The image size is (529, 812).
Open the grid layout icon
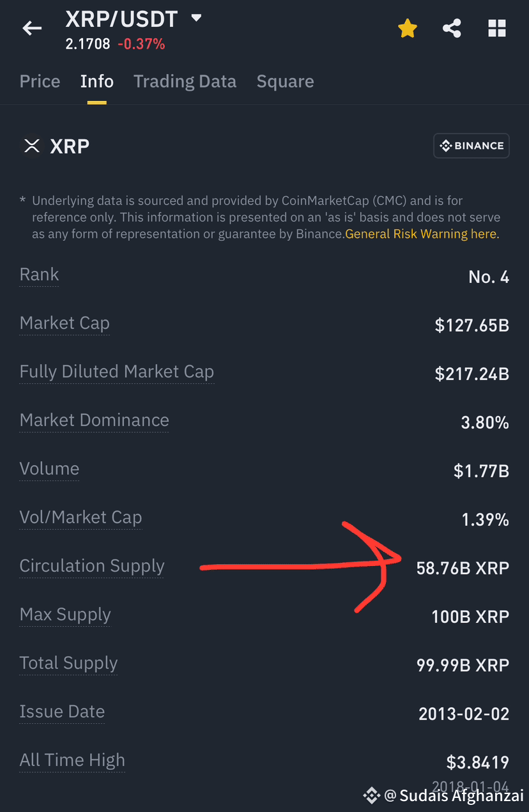497,28
